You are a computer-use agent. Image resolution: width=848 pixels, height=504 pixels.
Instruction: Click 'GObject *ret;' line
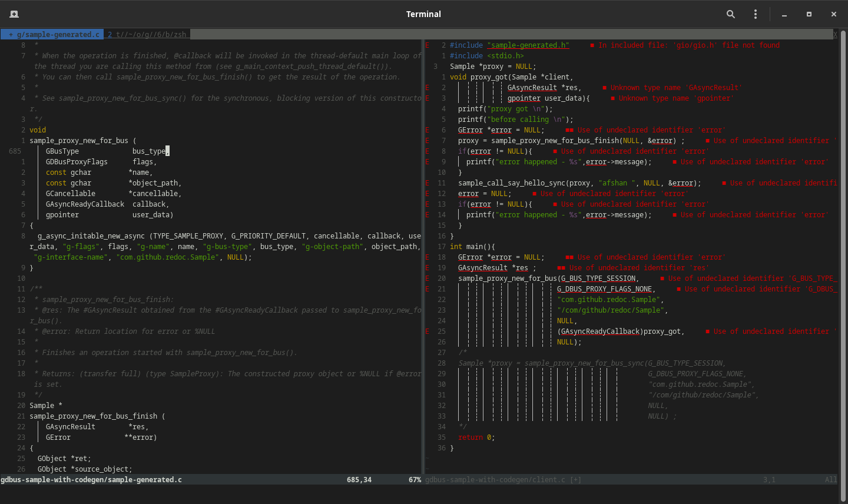(x=64, y=459)
